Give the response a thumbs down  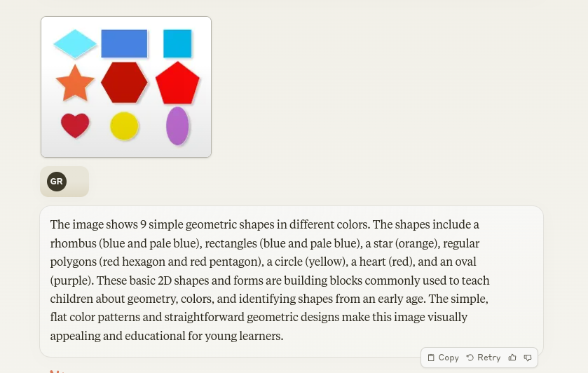pyautogui.click(x=528, y=358)
